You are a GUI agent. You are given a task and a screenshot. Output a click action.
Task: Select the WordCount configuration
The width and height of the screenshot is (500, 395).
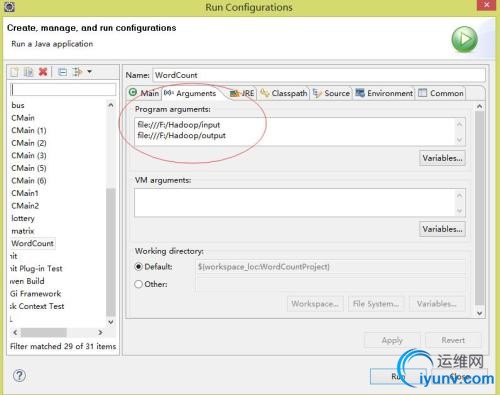[x=33, y=243]
